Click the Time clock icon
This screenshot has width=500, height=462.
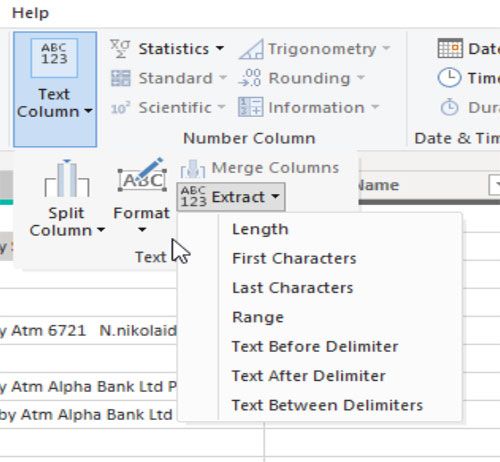(449, 78)
